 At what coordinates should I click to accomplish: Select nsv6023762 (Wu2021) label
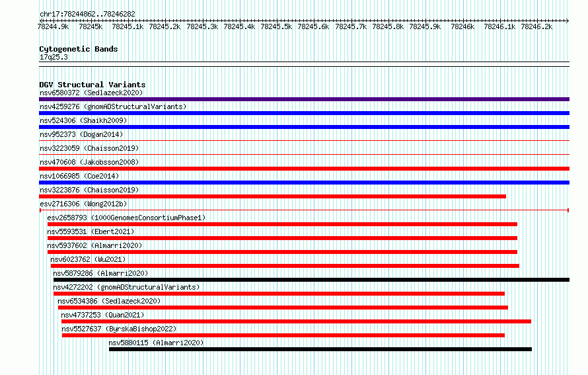[88, 259]
